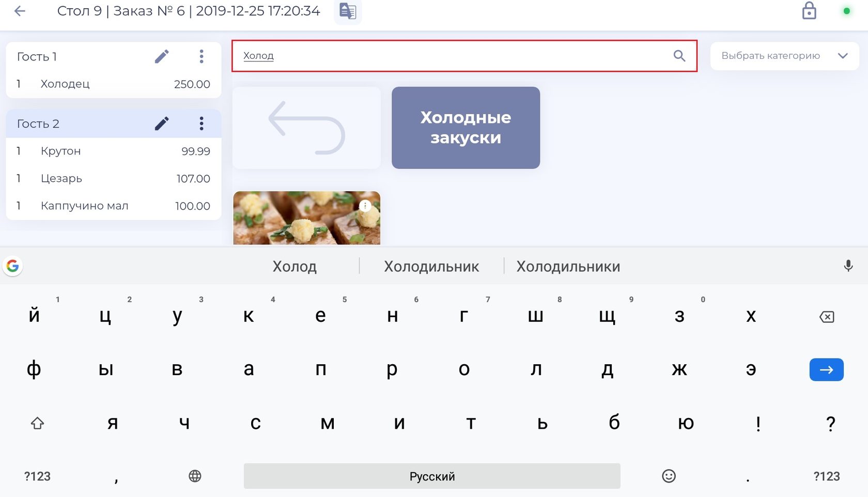Tap the Русский spacebar
The image size is (868, 497).
(x=432, y=476)
